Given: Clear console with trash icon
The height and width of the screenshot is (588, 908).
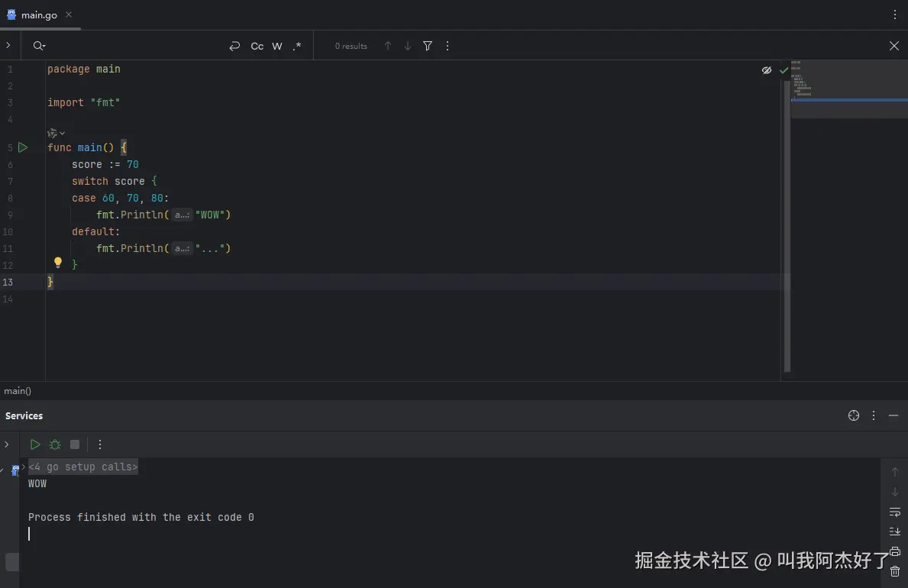Looking at the screenshot, I should (x=895, y=571).
